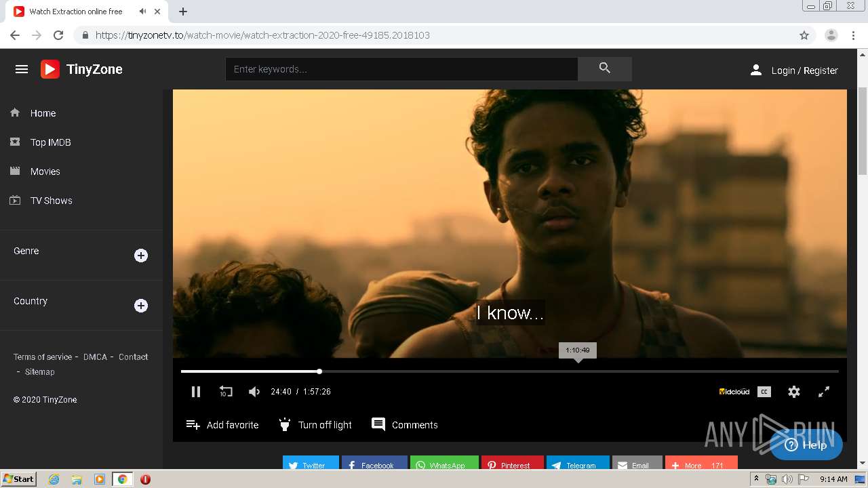The image size is (868, 488).
Task: Mute the tab via the speaker icon
Action: tap(142, 12)
